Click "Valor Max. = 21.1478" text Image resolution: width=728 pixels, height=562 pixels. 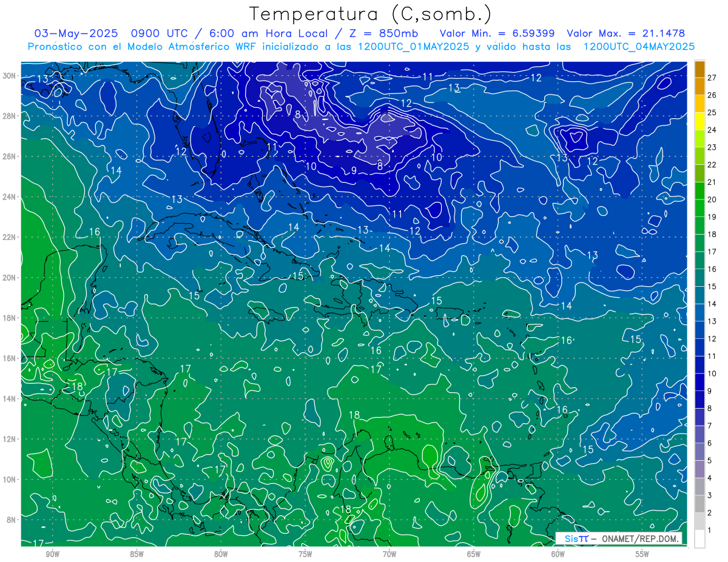[x=626, y=33]
